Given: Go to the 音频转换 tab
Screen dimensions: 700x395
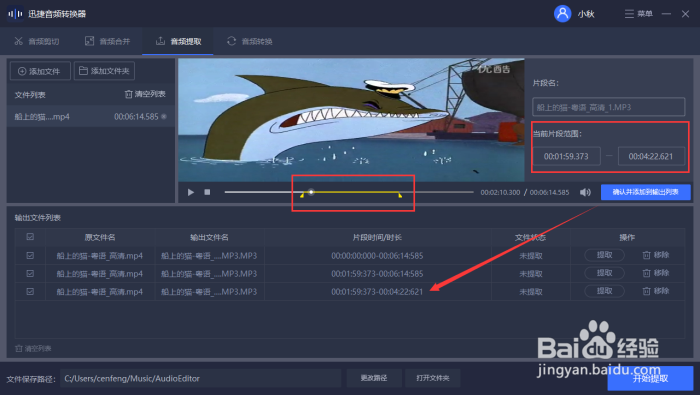Looking at the screenshot, I should (x=250, y=42).
